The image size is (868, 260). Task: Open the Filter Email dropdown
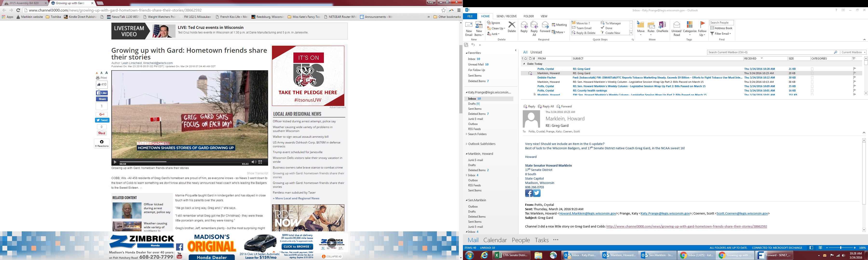pos(721,33)
